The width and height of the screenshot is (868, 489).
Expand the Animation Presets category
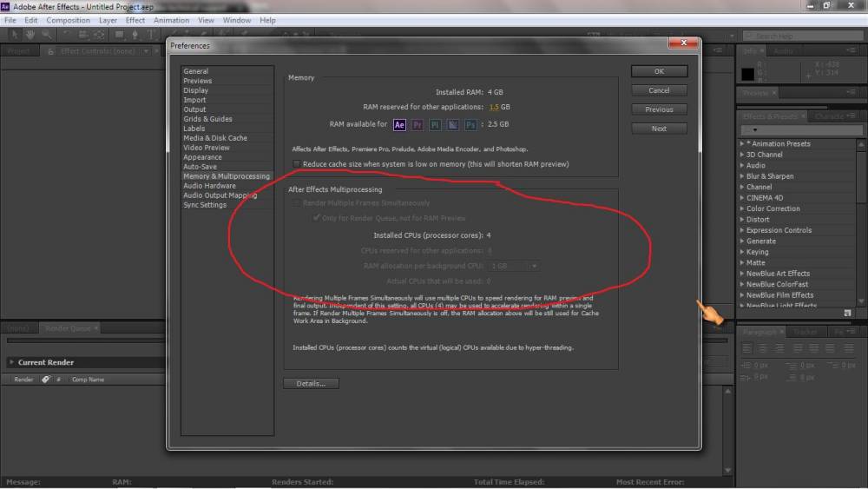[742, 143]
